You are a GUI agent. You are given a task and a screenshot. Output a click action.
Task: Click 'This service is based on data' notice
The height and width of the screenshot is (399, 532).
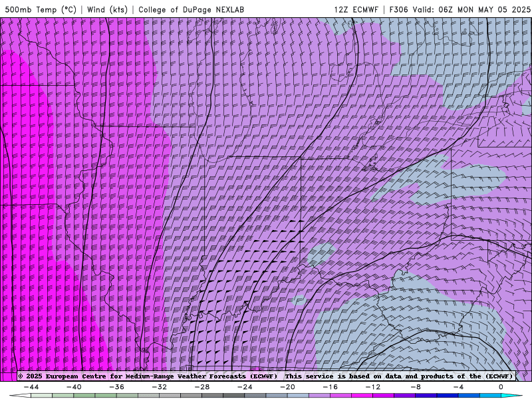344,376
